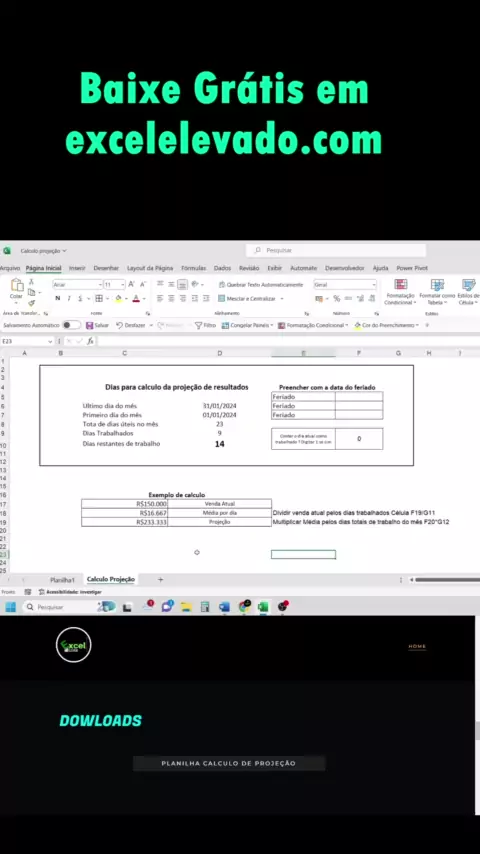The height and width of the screenshot is (854, 480).
Task: Open the fill color bucket tool
Action: tap(118, 298)
